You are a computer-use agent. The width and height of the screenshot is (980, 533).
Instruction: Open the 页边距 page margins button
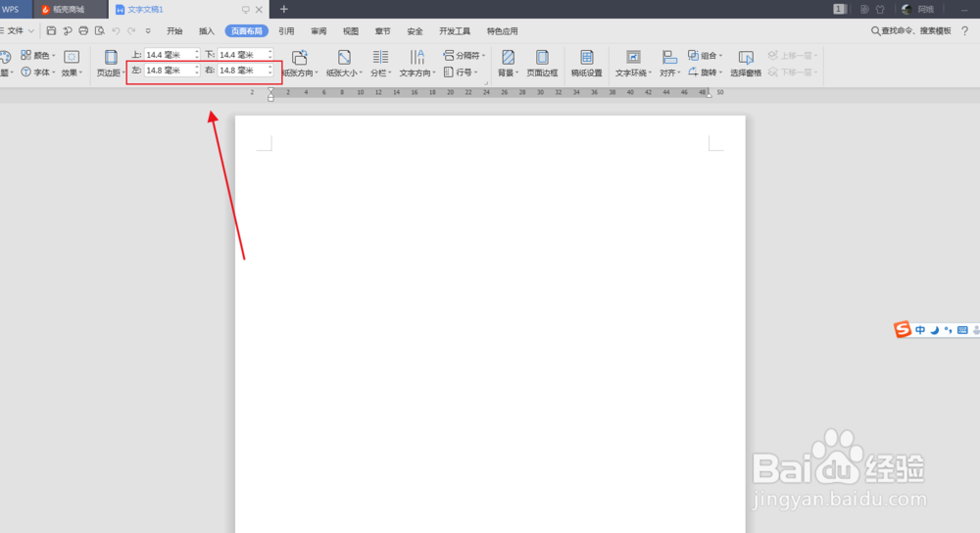pyautogui.click(x=111, y=64)
